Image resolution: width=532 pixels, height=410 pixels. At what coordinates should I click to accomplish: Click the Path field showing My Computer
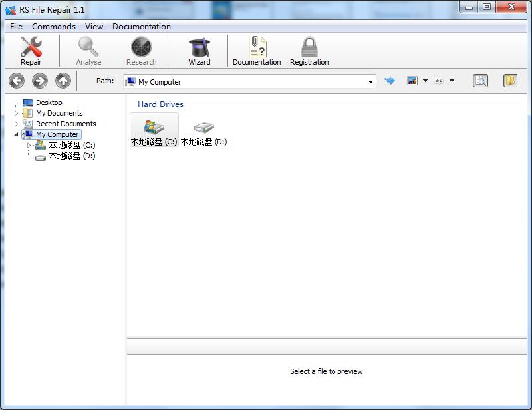249,81
